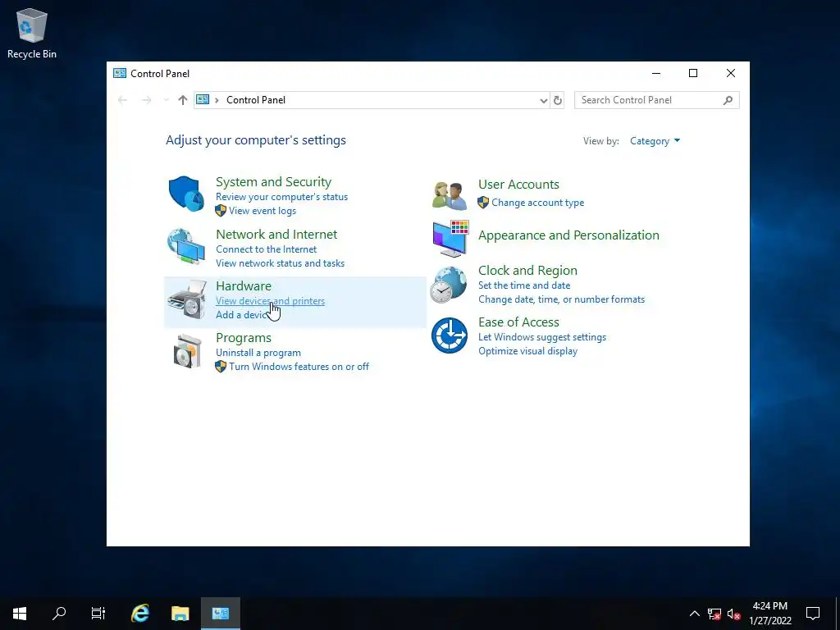Click the Add a device link
This screenshot has width=840, height=630.
pos(242,314)
